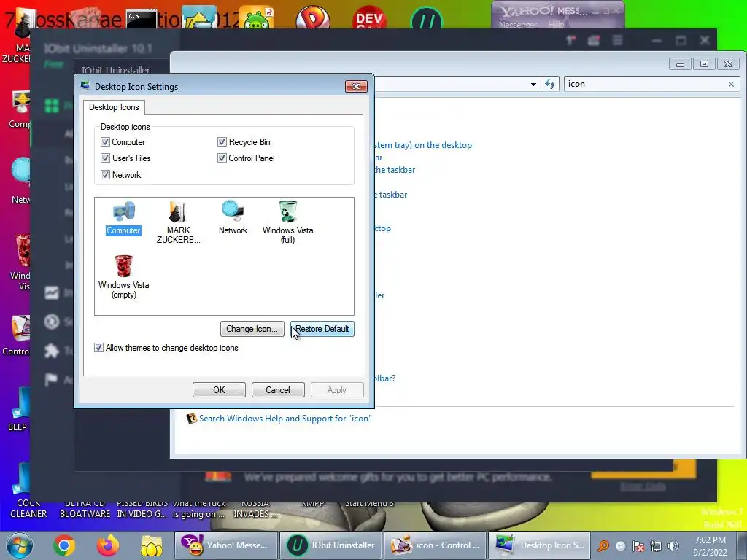Switch to IObit Uninstaller taskbar button
The height and width of the screenshot is (560, 747).
point(330,545)
